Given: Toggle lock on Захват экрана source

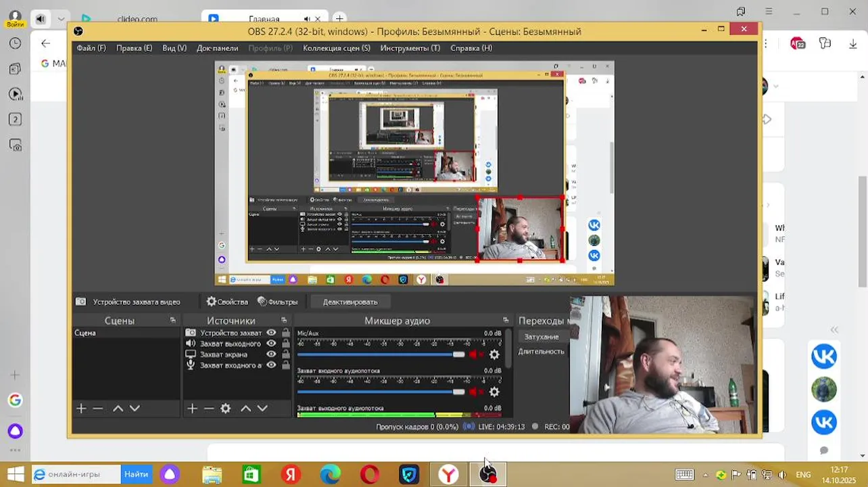Looking at the screenshot, I should (x=286, y=354).
